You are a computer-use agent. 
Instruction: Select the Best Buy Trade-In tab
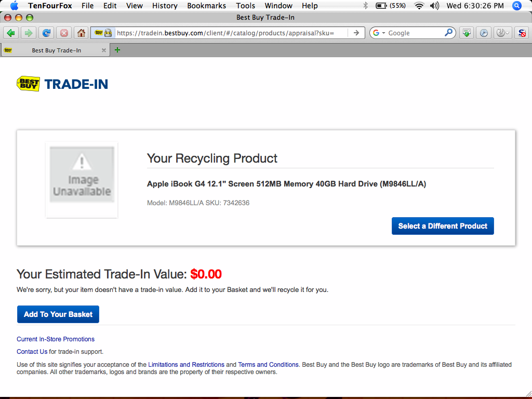coord(55,50)
